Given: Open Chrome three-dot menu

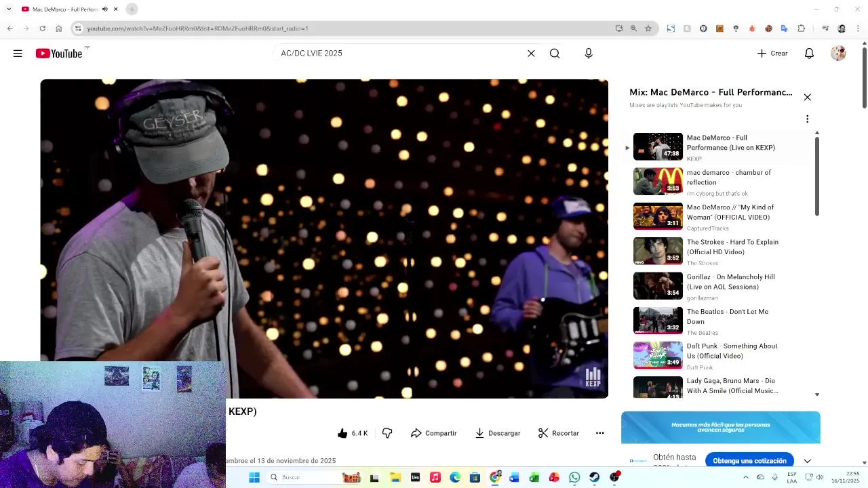Looking at the screenshot, I should point(859,28).
